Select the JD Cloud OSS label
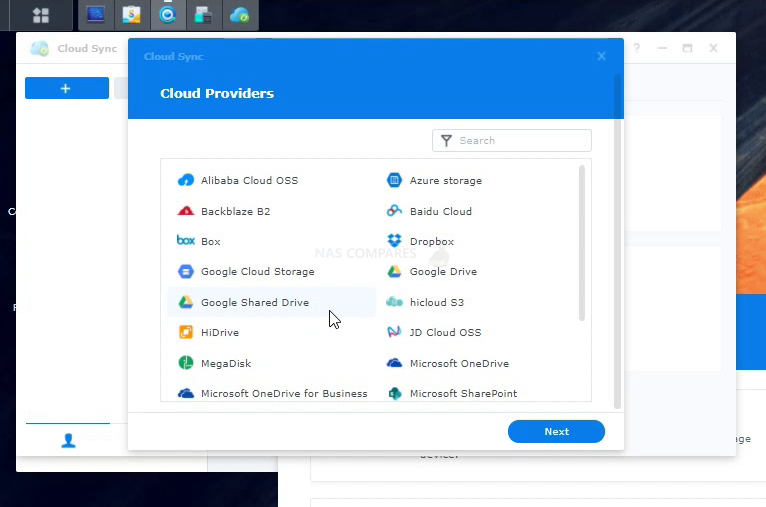The image size is (766, 507). click(x=445, y=332)
